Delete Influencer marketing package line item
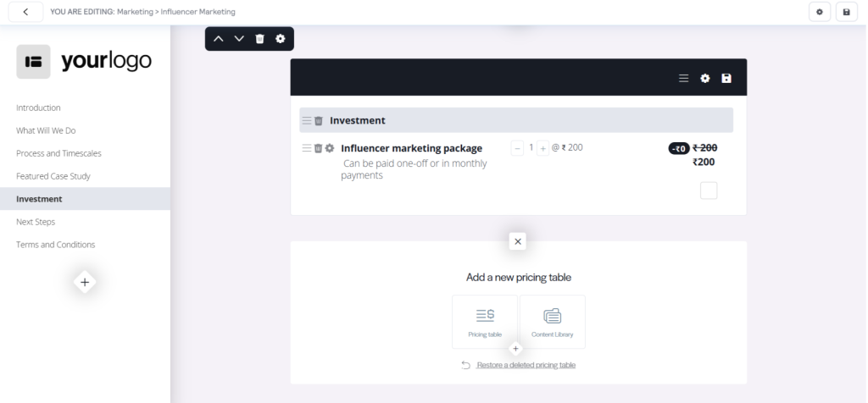This screenshot has height=403, width=868. point(318,148)
